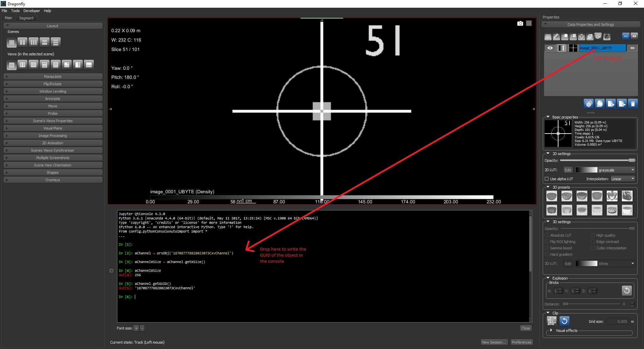Click the duplicate object pages icon
Viewport: 644px width, 349px height.
click(x=600, y=104)
